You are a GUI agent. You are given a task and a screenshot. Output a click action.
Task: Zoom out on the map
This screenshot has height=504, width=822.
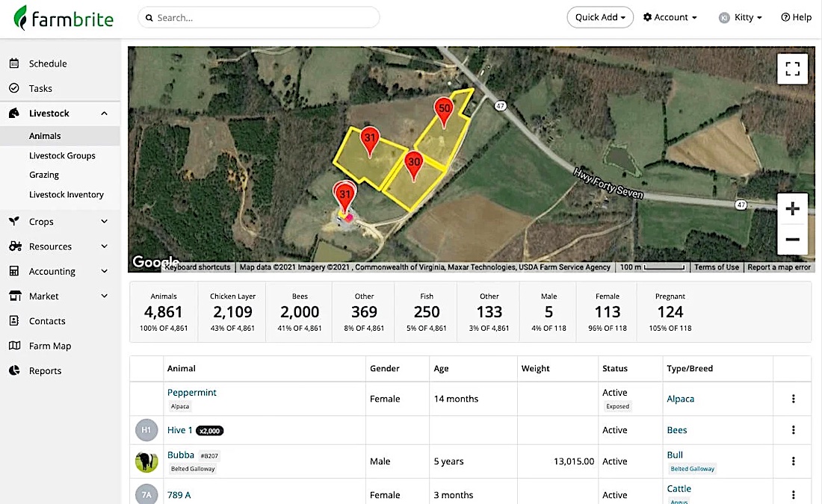click(792, 240)
